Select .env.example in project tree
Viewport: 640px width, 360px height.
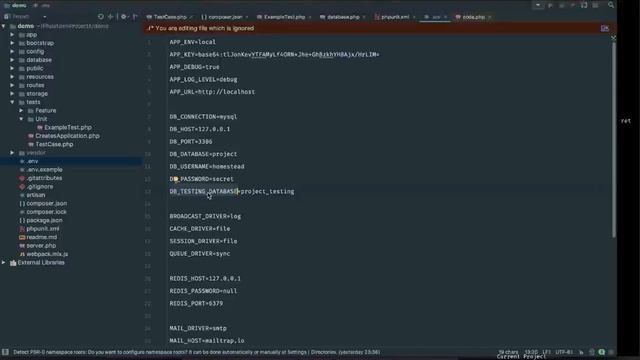44,170
